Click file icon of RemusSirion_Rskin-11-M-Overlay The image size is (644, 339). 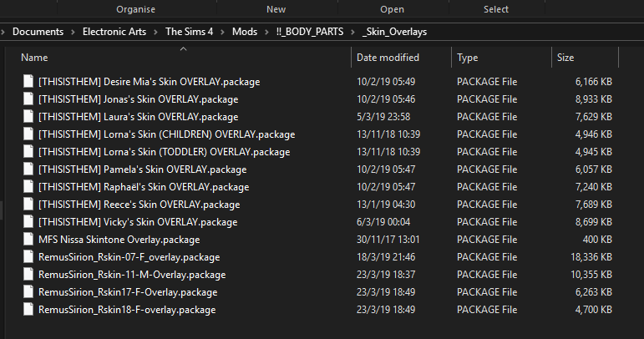[x=28, y=275]
